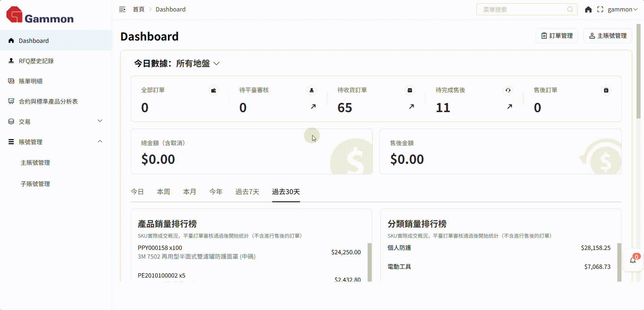644x310 pixels.
Task: Click the 主賬號管理 button at top right
Action: pos(608,36)
